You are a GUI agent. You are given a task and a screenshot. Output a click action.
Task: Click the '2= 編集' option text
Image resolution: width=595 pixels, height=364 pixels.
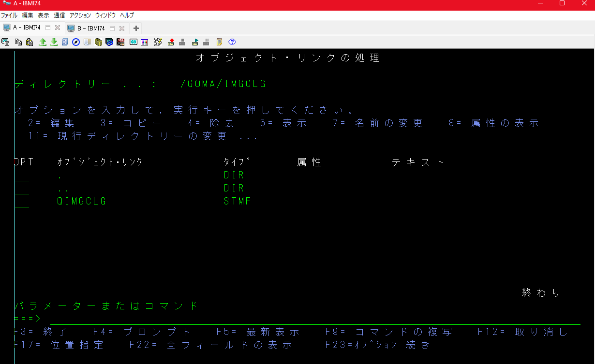[51, 123]
